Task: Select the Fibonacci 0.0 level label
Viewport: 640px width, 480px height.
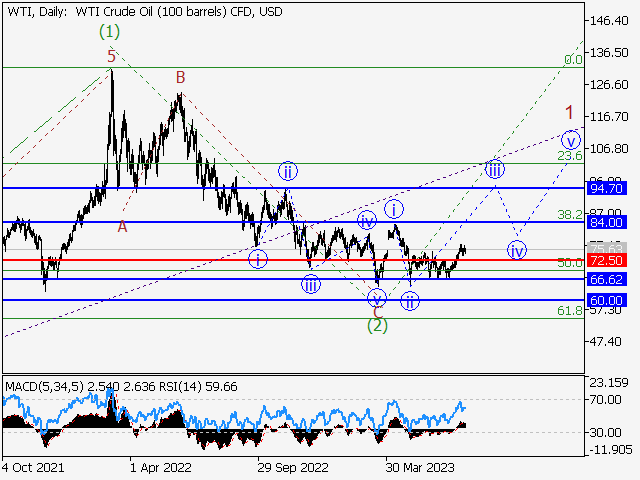Action: 573,60
